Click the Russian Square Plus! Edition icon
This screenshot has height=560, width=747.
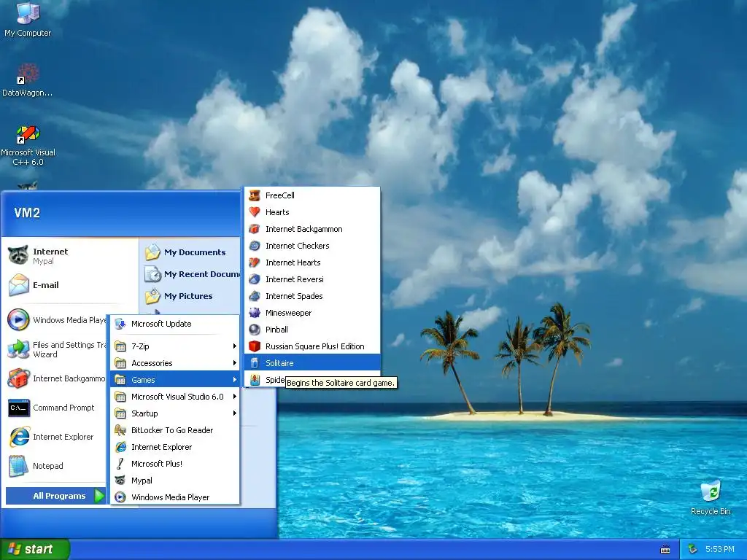pos(255,346)
